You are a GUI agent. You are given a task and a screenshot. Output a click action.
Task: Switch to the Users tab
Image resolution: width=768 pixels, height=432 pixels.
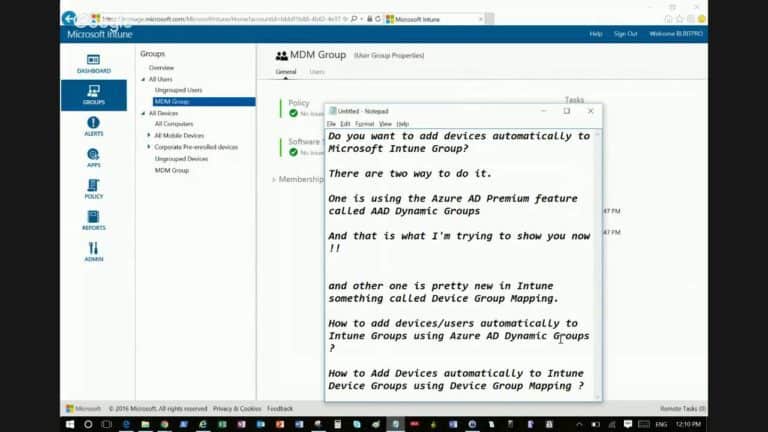click(316, 72)
